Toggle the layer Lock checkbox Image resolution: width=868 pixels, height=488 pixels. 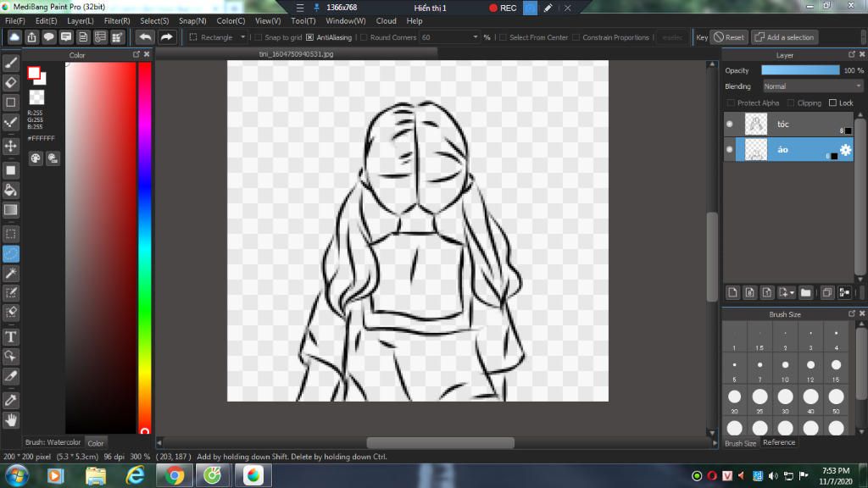coord(832,103)
